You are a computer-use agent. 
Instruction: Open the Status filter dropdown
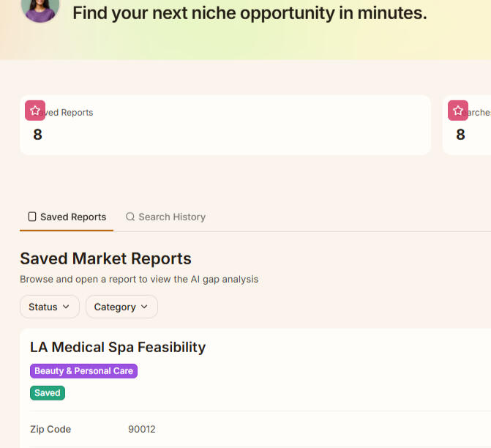[x=50, y=307]
